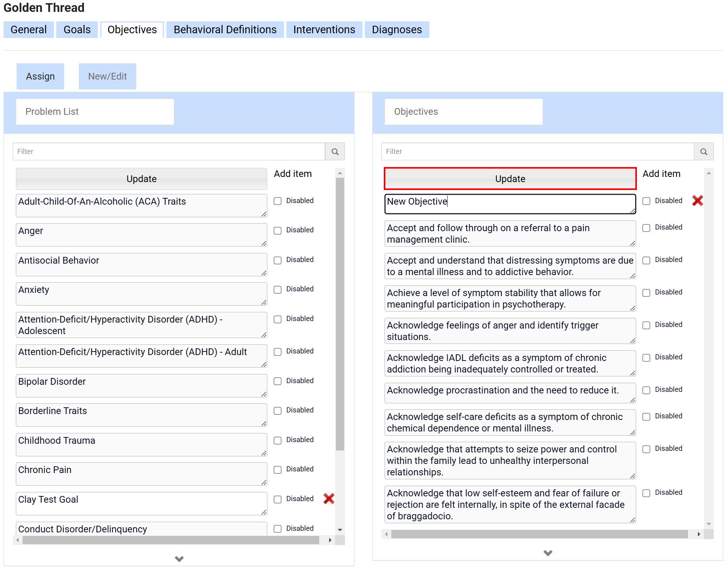Expand Problem List panel with bottom chevron
Viewport: 728px width, 568px height.
179,559
